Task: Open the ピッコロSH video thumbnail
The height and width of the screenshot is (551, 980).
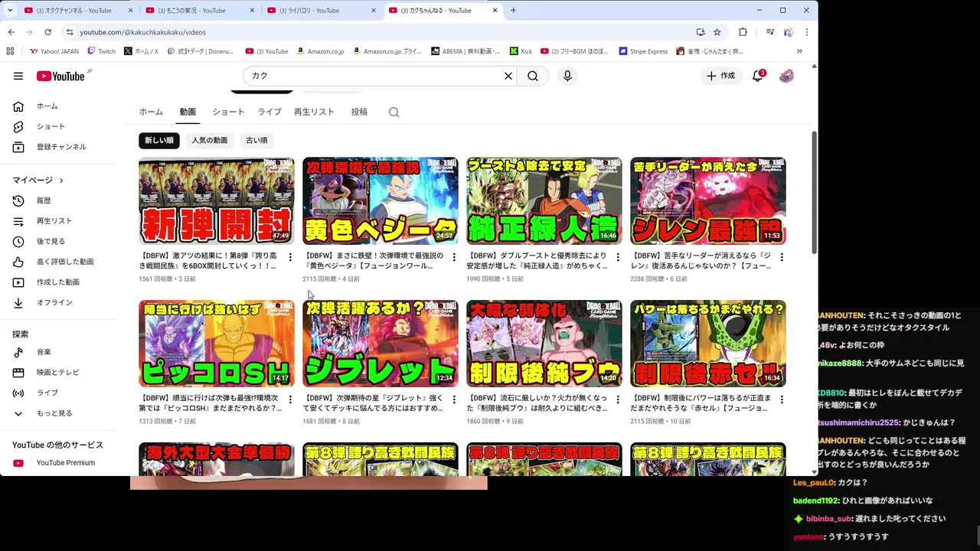Action: point(217,344)
